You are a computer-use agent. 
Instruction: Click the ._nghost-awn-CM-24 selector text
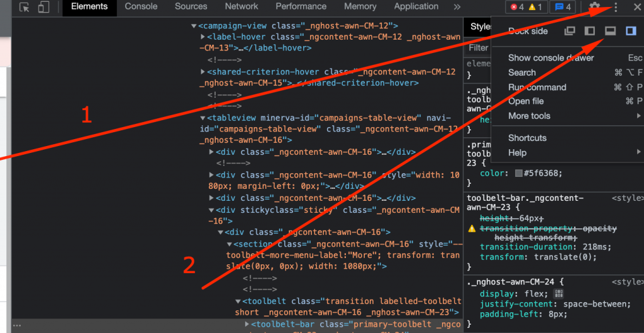click(x=511, y=282)
